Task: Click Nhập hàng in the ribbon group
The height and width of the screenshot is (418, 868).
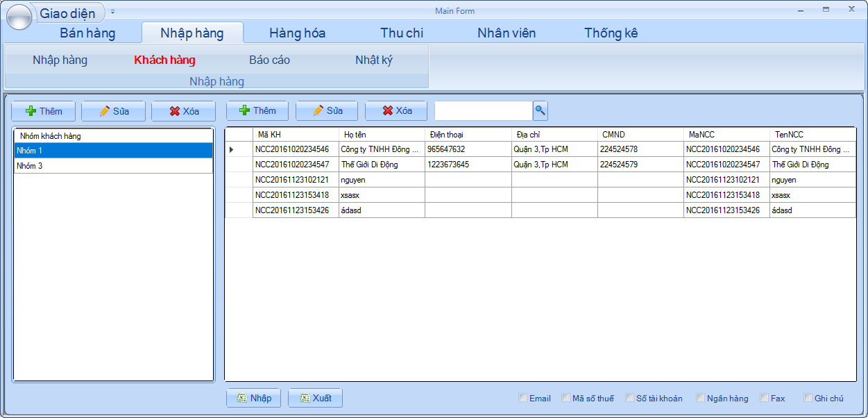Action: (60, 60)
